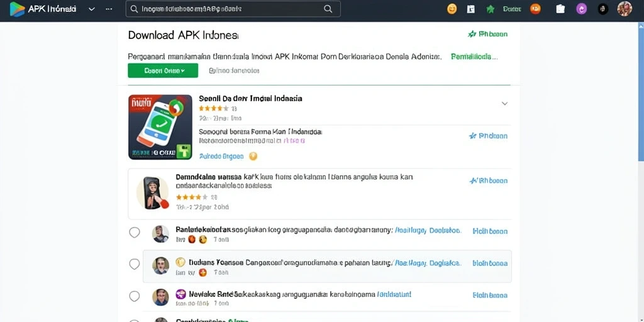Open the green link ending the description line

pyautogui.click(x=474, y=57)
